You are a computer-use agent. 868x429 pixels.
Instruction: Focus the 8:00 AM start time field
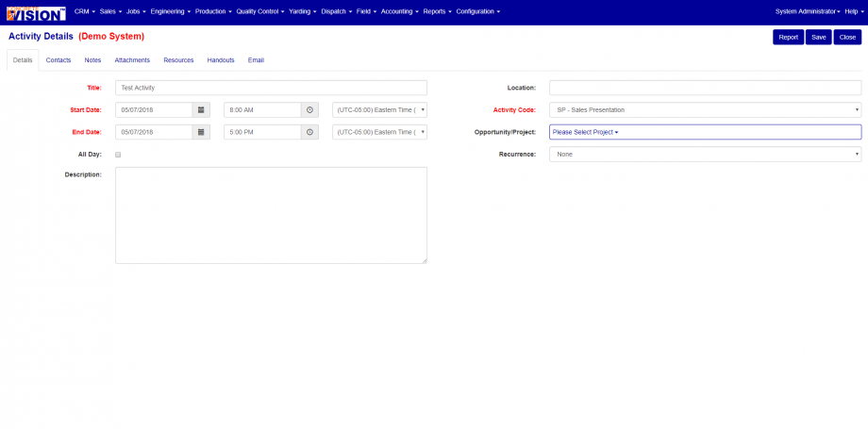[262, 109]
